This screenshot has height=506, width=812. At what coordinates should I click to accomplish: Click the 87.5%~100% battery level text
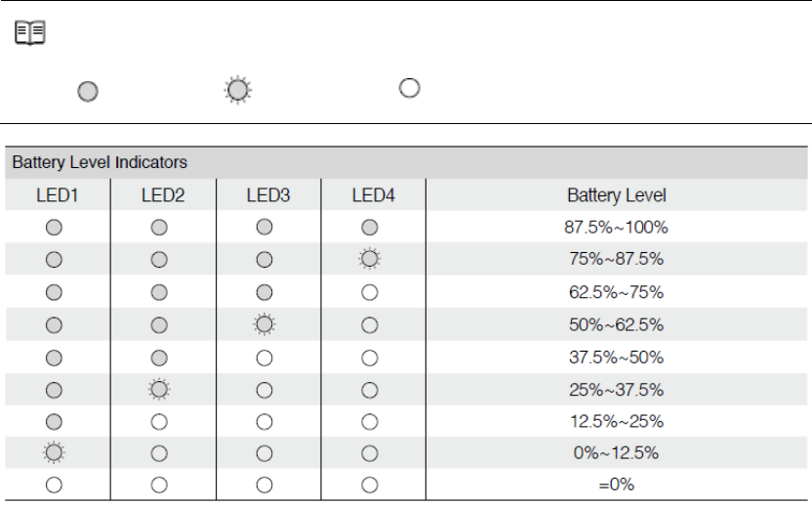616,228
